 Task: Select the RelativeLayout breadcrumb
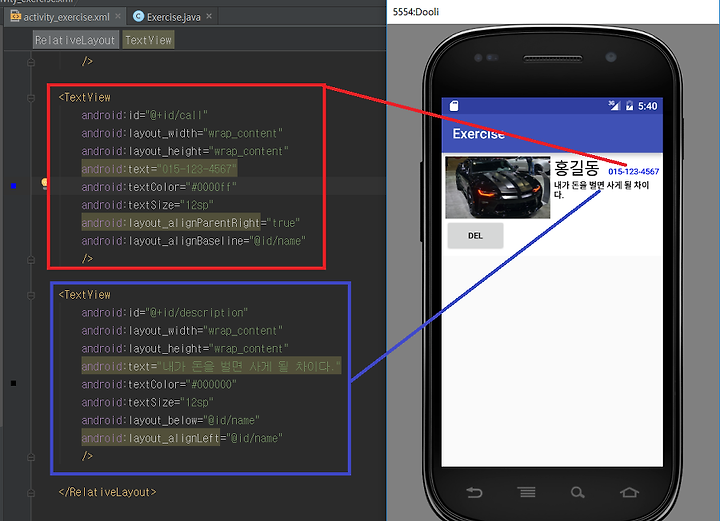pos(75,40)
